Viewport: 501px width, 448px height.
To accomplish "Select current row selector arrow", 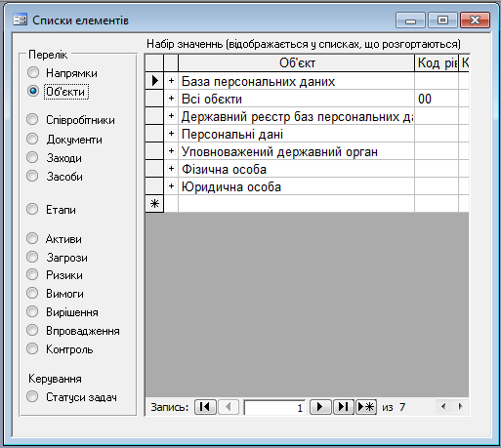I will pyautogui.click(x=154, y=81).
